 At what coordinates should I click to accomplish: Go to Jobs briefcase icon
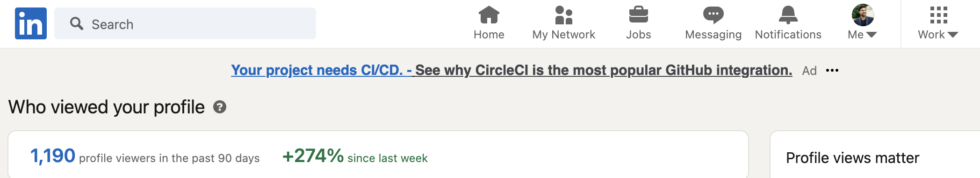638,15
